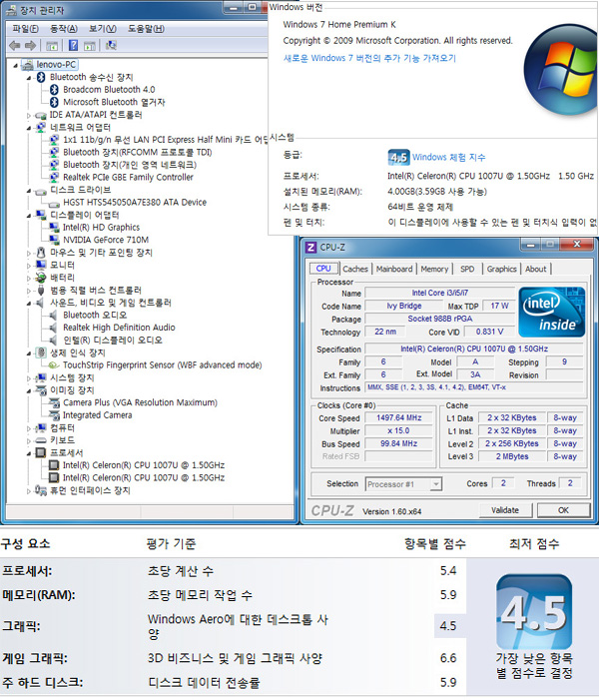Collapse the 네트워크 어댑터 category

point(29,128)
